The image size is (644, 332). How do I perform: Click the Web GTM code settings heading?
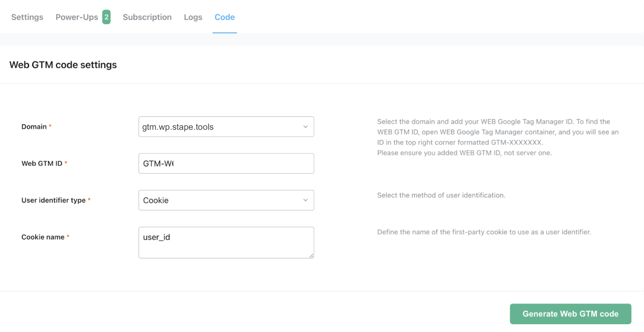tap(63, 65)
